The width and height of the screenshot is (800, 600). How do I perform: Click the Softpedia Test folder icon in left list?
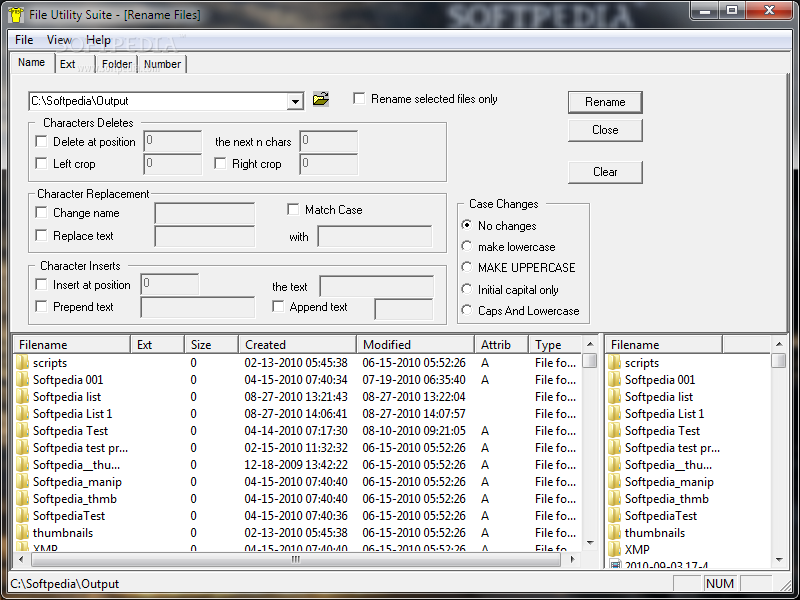point(22,431)
